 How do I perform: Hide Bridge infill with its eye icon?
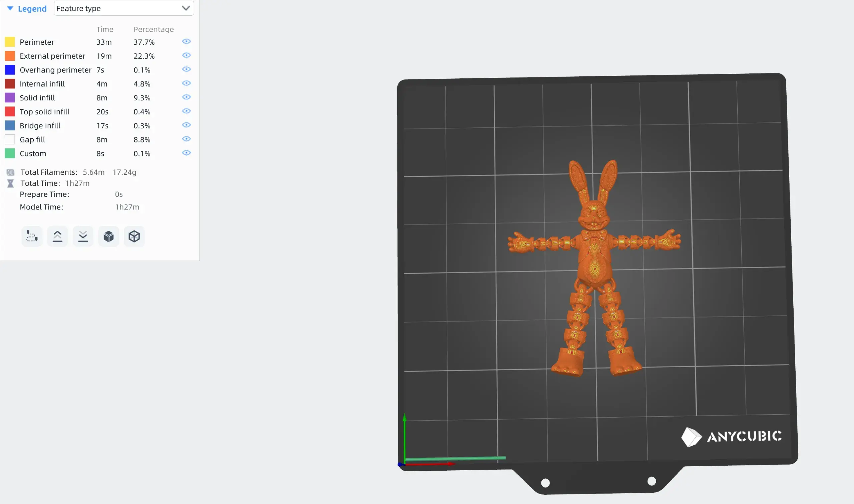(x=186, y=125)
